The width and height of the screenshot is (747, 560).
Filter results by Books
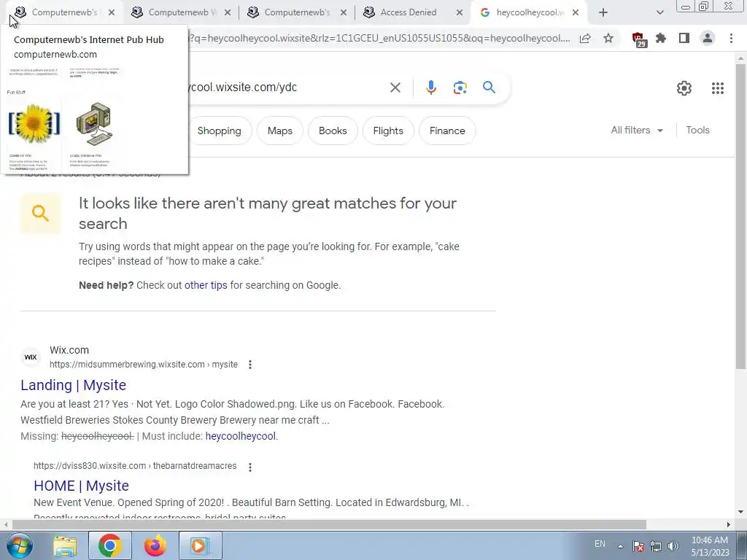pos(333,131)
